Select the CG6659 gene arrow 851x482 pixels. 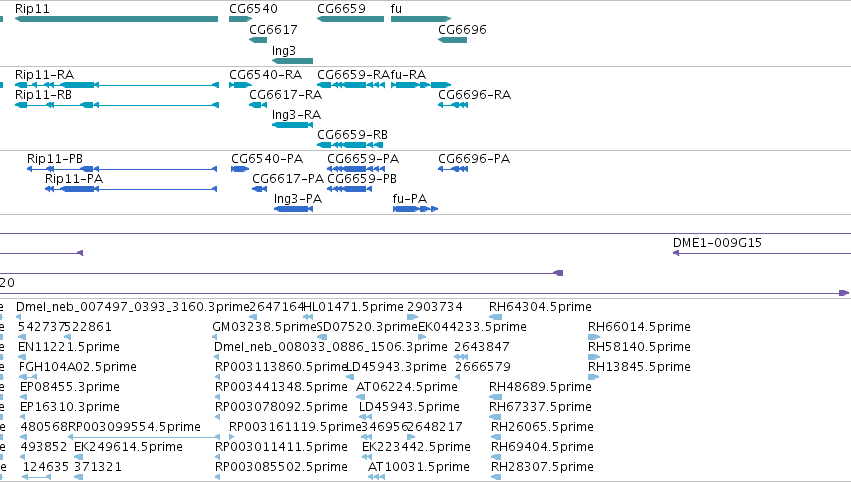tap(350, 19)
